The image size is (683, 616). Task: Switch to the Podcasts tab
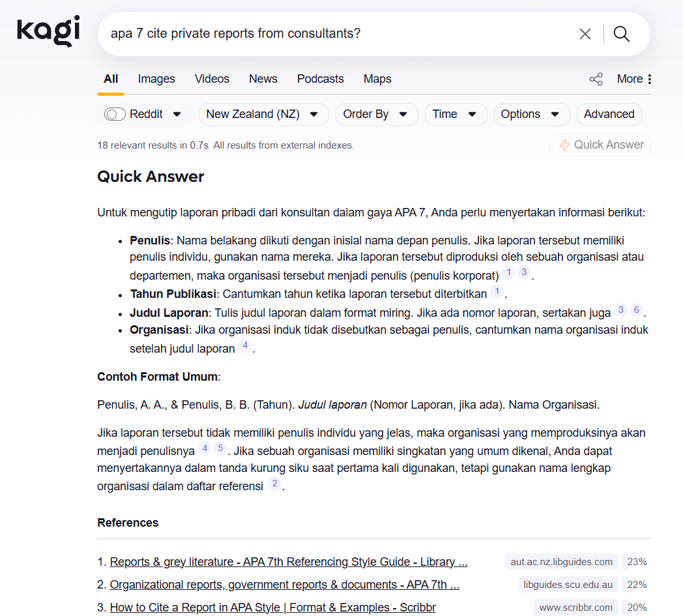click(320, 79)
